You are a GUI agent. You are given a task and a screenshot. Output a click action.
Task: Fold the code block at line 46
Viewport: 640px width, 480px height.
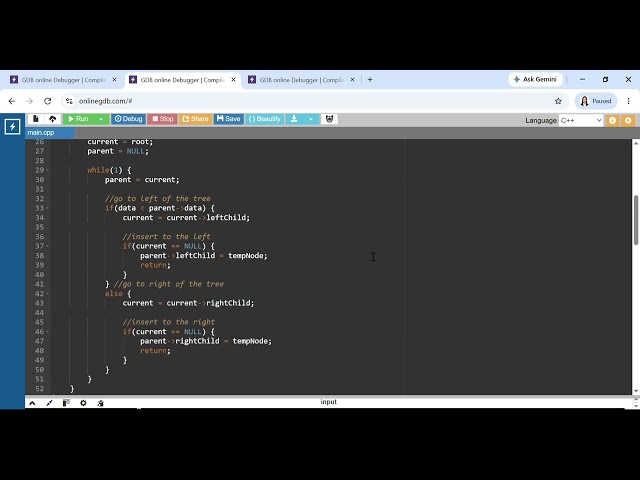pos(47,331)
